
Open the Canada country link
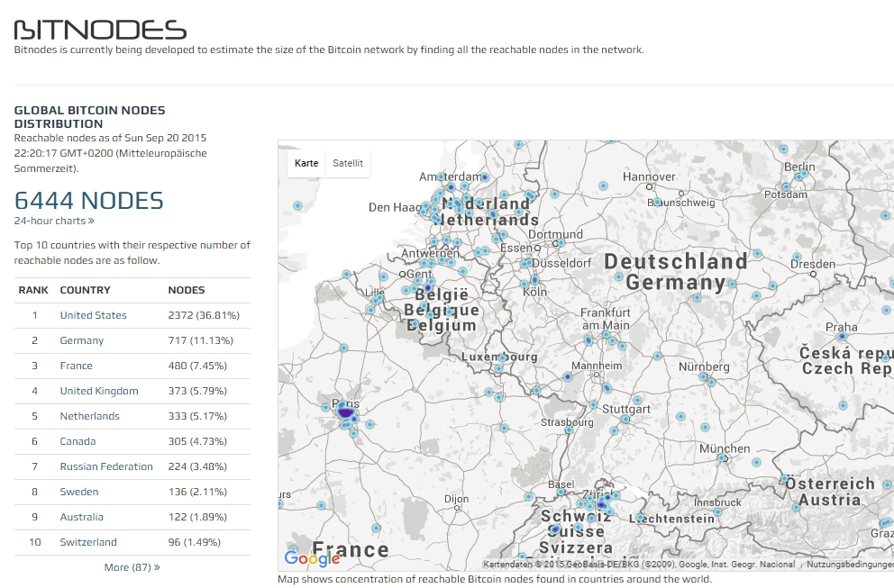[x=78, y=441]
